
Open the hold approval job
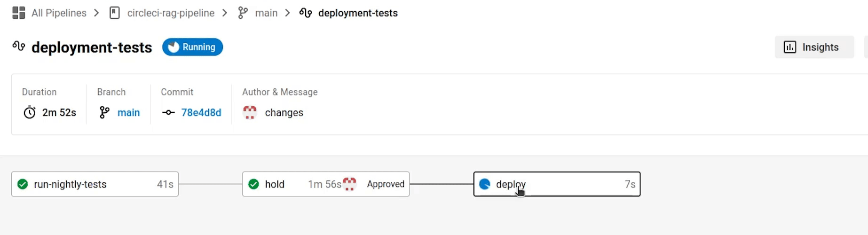tap(326, 184)
